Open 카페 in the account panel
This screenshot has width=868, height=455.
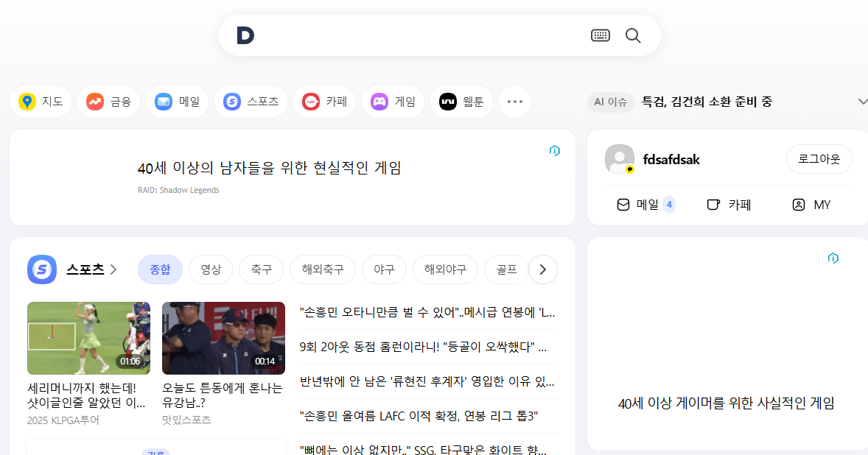pyautogui.click(x=729, y=205)
